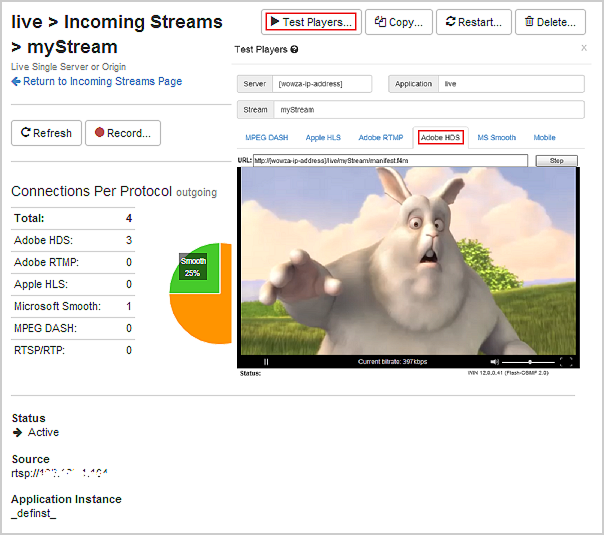This screenshot has height=535, width=604.
Task: Mute the player volume speaker icon
Action: tap(494, 362)
